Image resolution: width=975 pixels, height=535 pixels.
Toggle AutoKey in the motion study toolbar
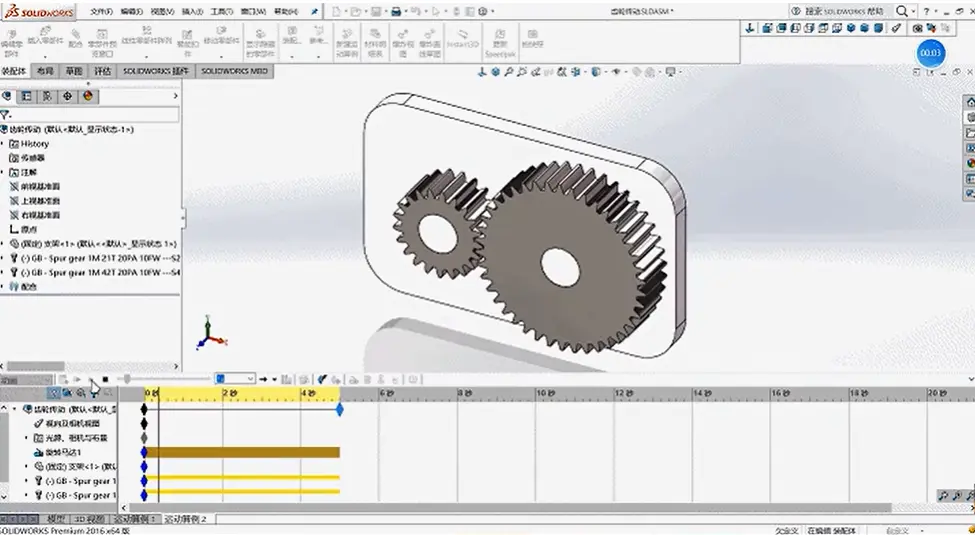click(x=321, y=379)
